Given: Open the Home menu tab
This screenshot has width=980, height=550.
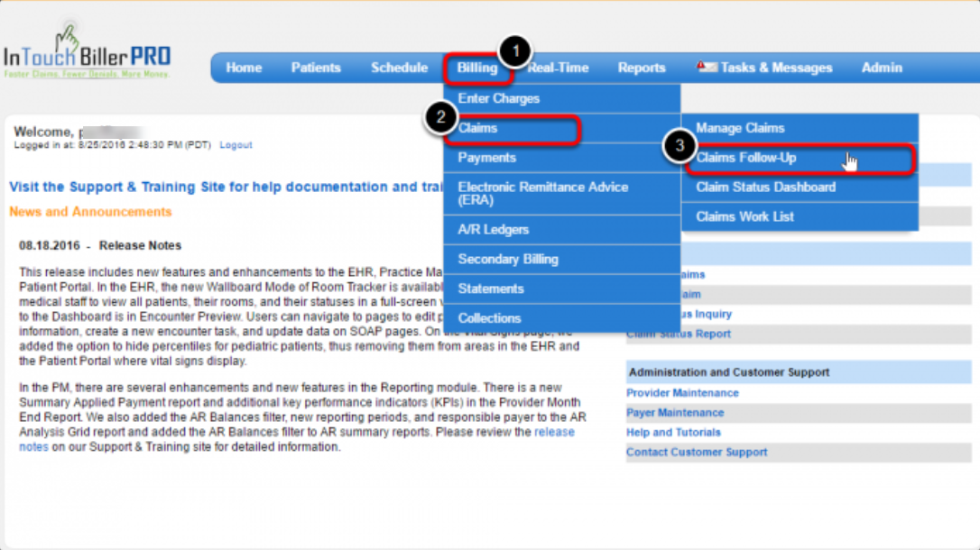Looking at the screenshot, I should (244, 68).
